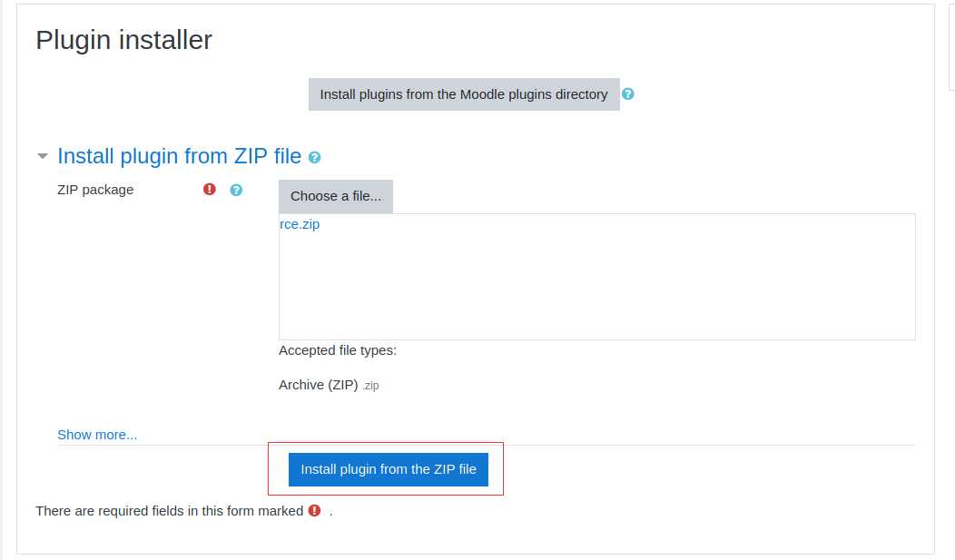Click inside the ZIP package file drop area
955x560 pixels.
597,277
